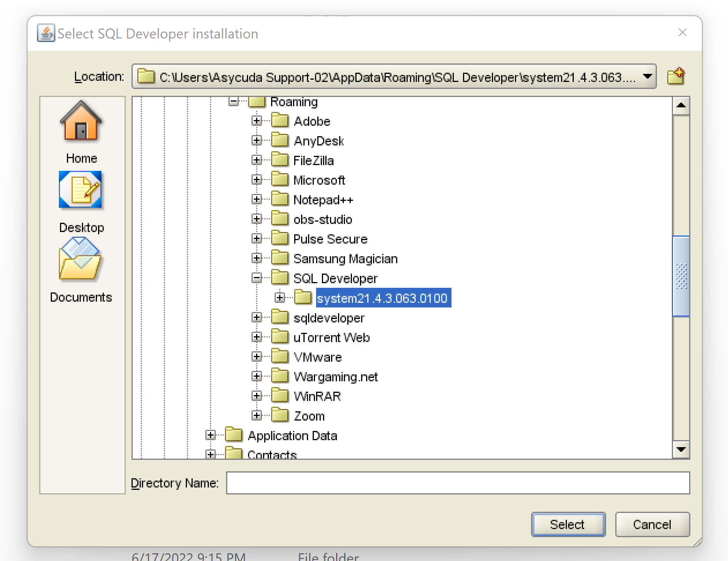The width and height of the screenshot is (728, 561).
Task: Select the Roaming folder label
Action: pyautogui.click(x=294, y=102)
